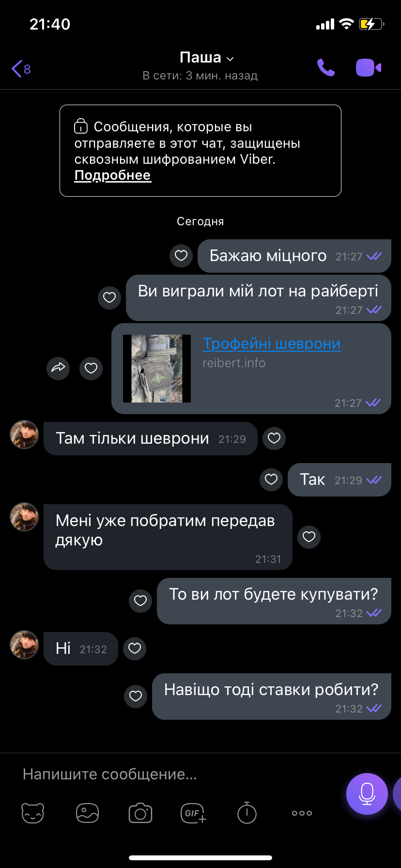This screenshot has height=868, width=401.
Task: Start a voice call with Паша
Action: (x=326, y=68)
